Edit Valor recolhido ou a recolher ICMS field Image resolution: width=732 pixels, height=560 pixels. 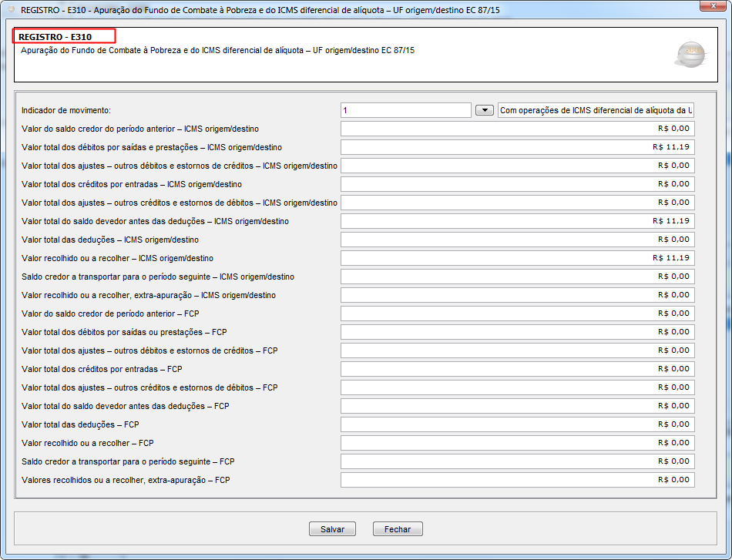pyautogui.click(x=517, y=258)
